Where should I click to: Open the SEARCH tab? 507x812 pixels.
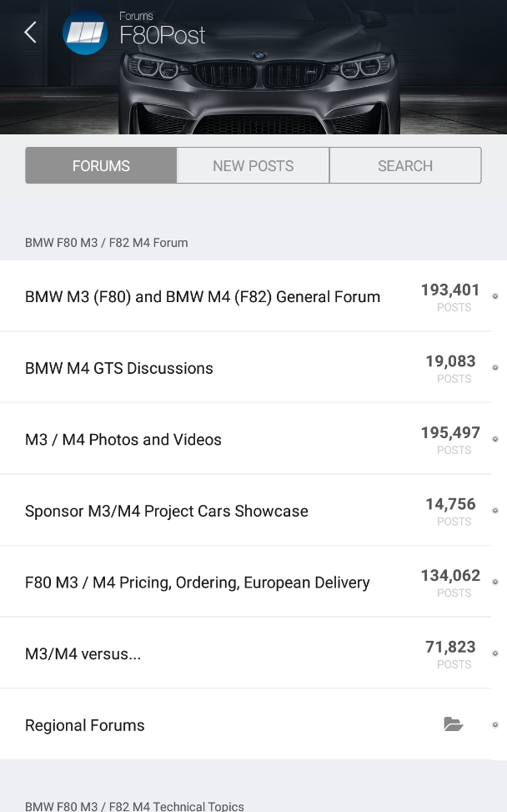coord(405,165)
